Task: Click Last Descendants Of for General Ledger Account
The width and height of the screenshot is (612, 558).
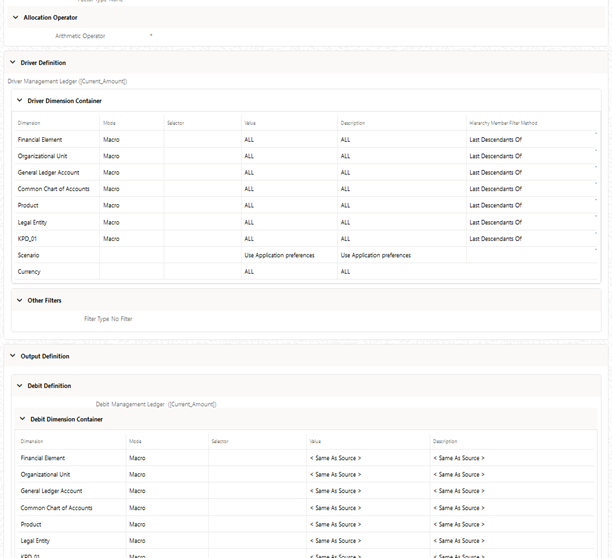Action: coord(496,172)
